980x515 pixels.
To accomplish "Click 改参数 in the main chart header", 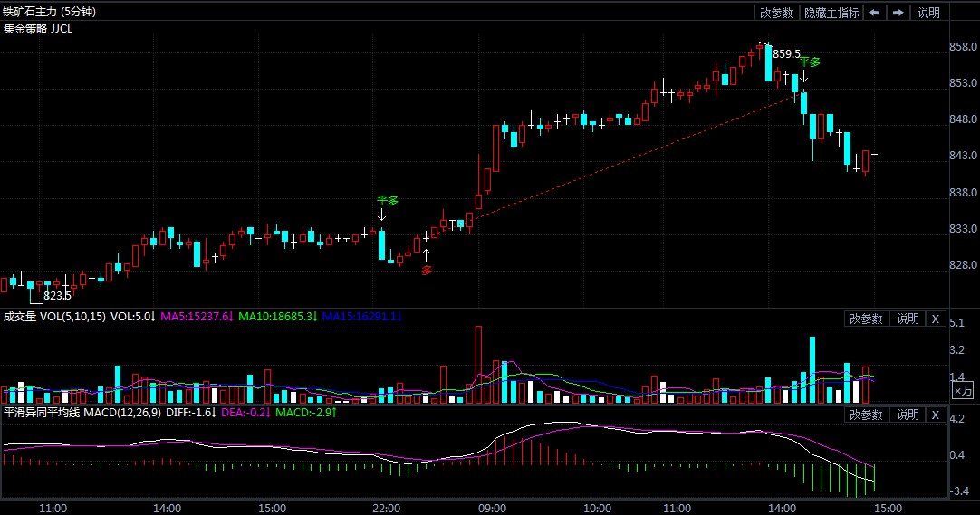I will point(776,13).
